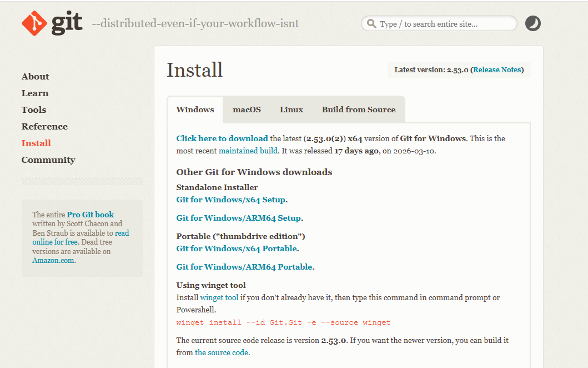Open the Reference section
Screen dimensions: 588x368
coord(44,127)
